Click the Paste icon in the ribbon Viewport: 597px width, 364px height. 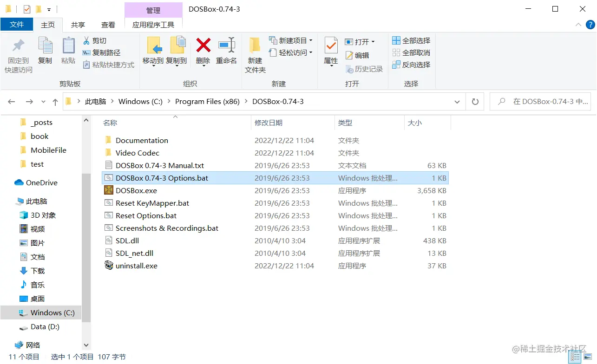(x=68, y=45)
